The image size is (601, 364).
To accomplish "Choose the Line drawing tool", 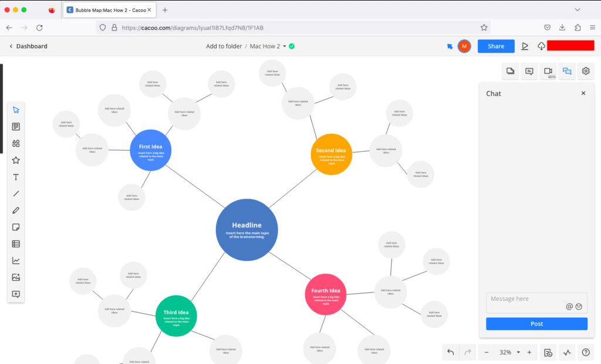I will [x=16, y=194].
